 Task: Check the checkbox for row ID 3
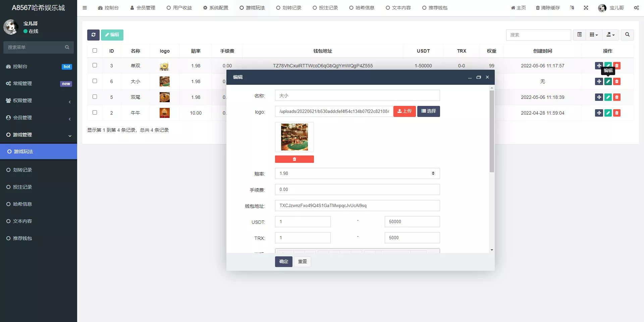[x=95, y=66]
